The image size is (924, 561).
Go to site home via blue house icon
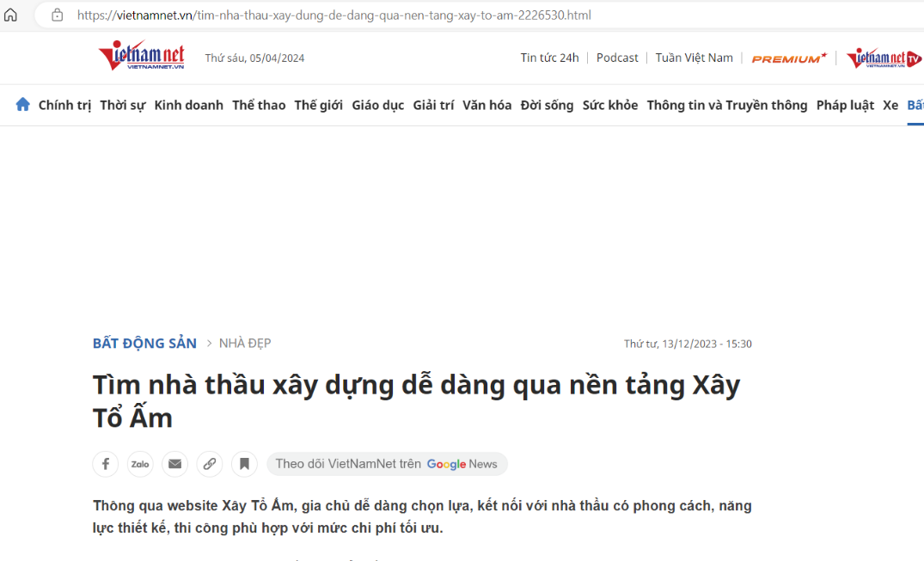pyautogui.click(x=22, y=104)
